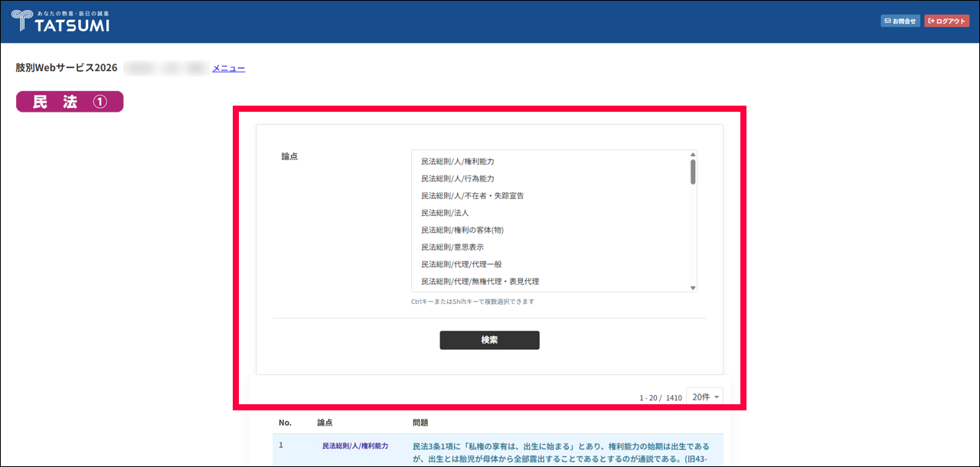Select 民法総則/意思表示 option
Viewport: 980px width, 467px height.
pos(452,247)
